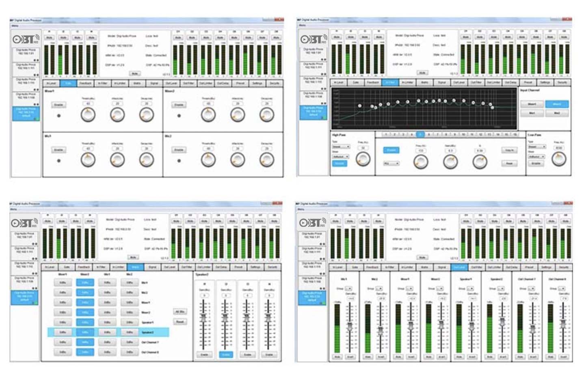Viewport: 588px width, 379px height.
Task: Click Copy to button in EQ band panel
Action: coord(509,150)
